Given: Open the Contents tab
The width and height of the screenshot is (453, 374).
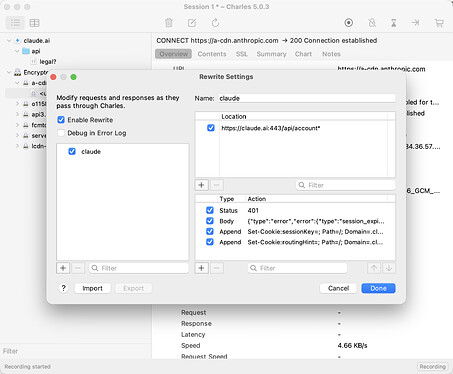Looking at the screenshot, I should (212, 54).
